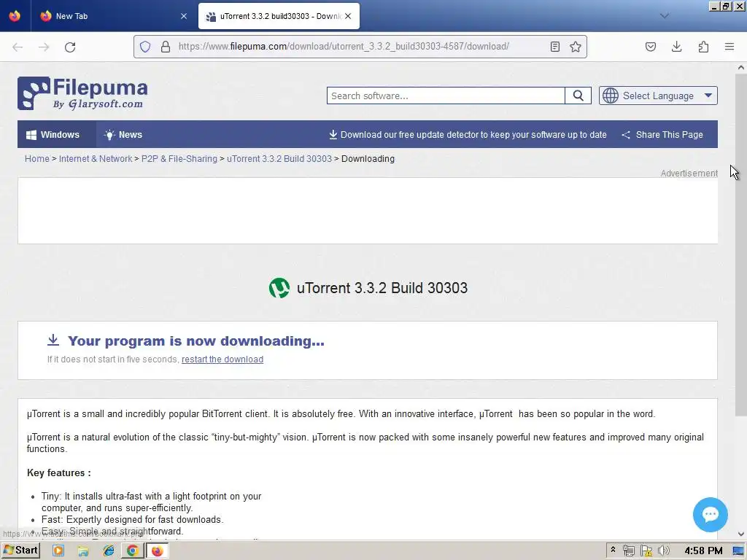747x560 pixels.
Task: Go to Home breadcrumb
Action: [36, 158]
